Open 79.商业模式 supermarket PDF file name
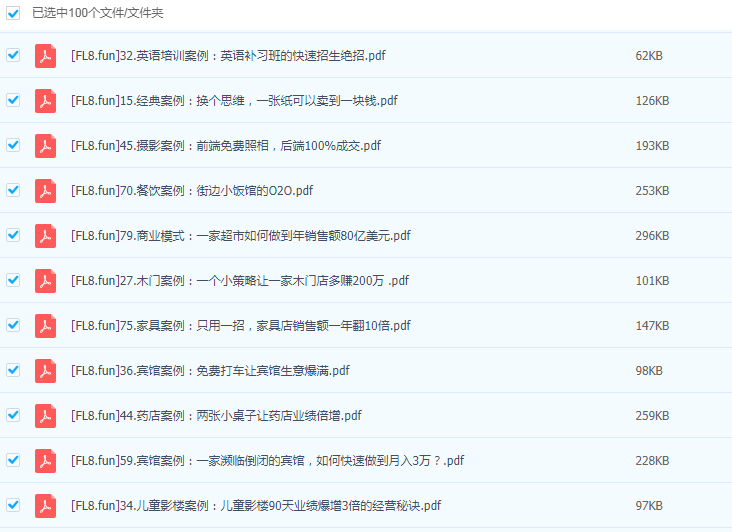Image resolution: width=732 pixels, height=532 pixels. click(x=240, y=236)
